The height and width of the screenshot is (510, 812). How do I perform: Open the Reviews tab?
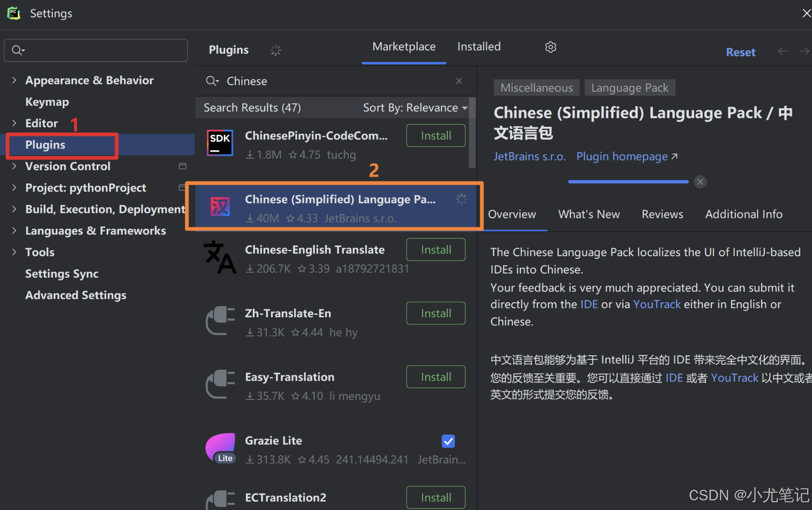[662, 214]
